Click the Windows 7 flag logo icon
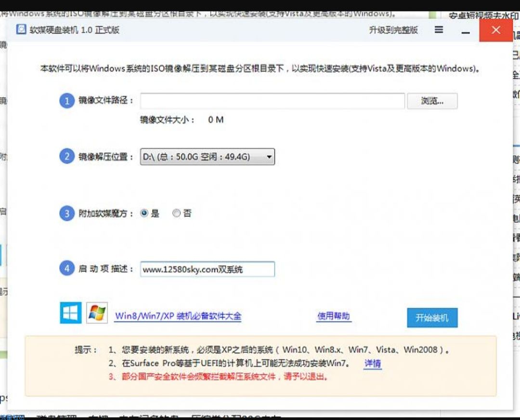The image size is (520, 420). [x=97, y=313]
